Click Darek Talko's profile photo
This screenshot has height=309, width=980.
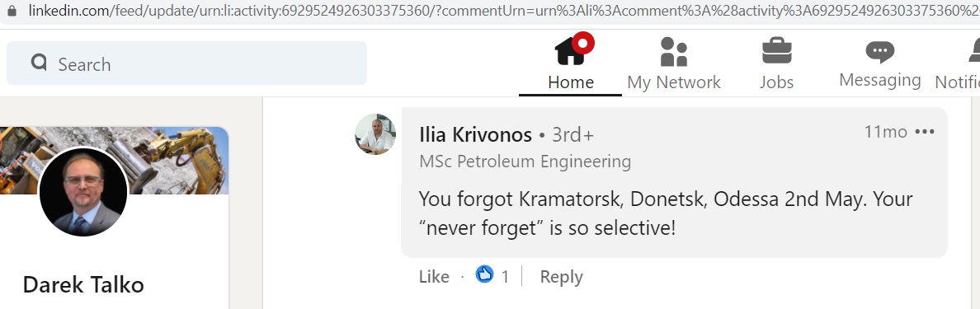(83, 192)
